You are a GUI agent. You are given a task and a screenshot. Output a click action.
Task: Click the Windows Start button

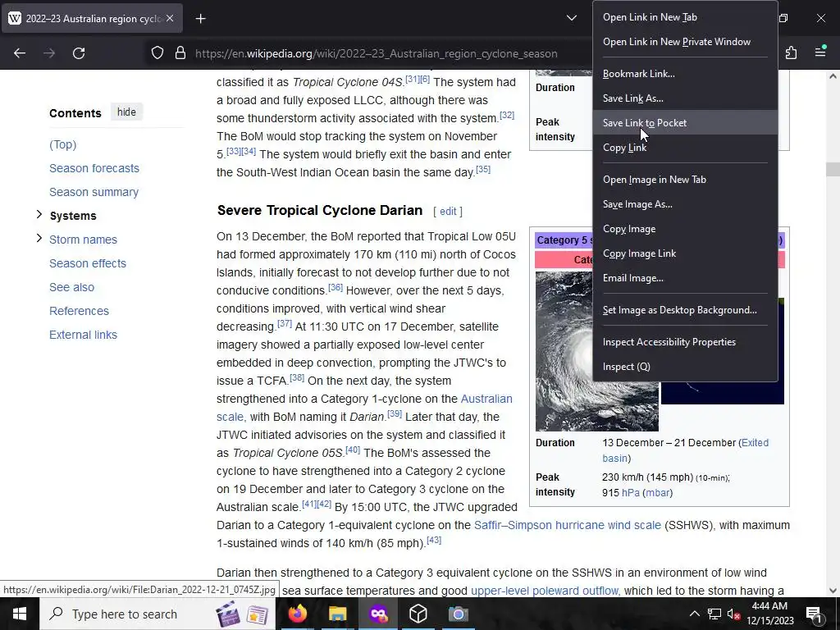(x=20, y=614)
